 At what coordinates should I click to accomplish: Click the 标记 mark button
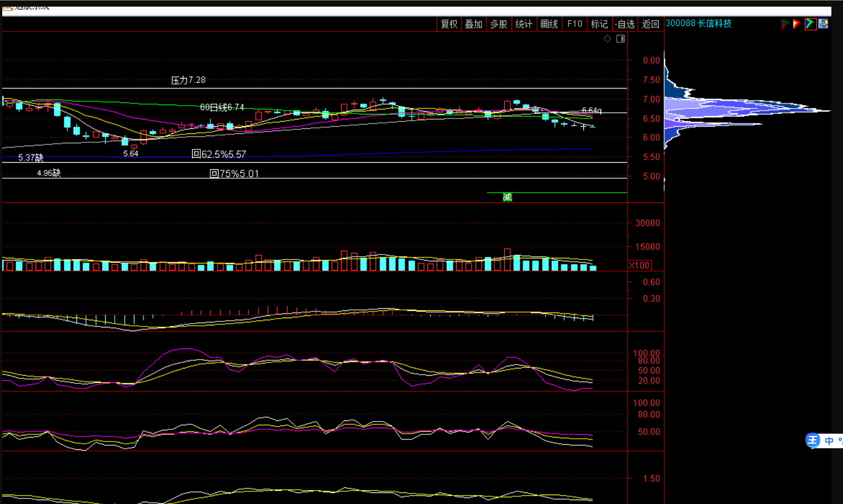pos(599,24)
